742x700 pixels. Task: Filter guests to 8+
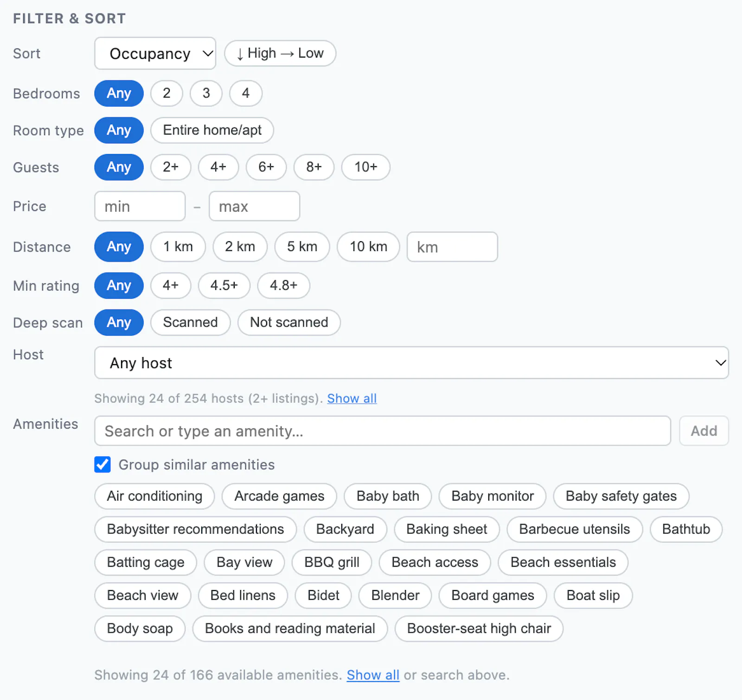coord(314,167)
